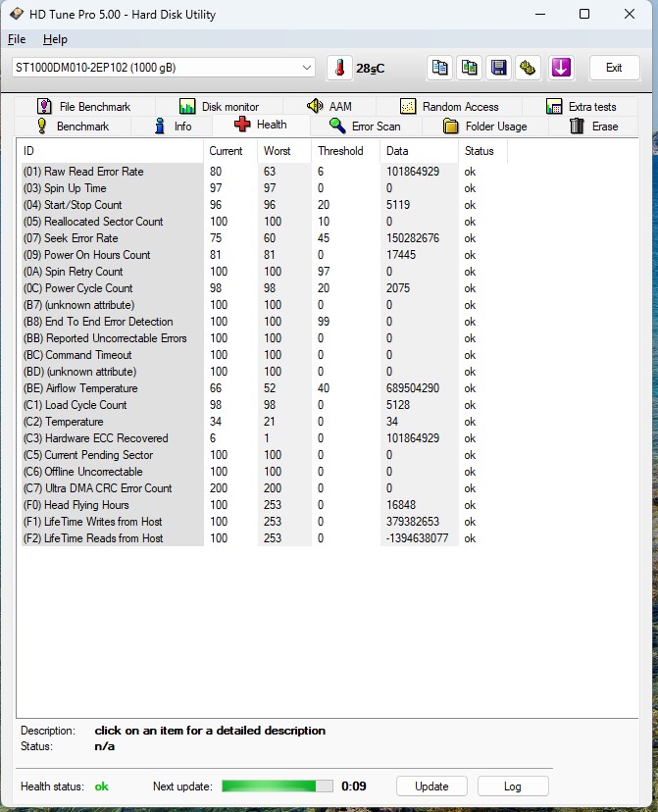Open the File menu
658x812 pixels.
[17, 39]
